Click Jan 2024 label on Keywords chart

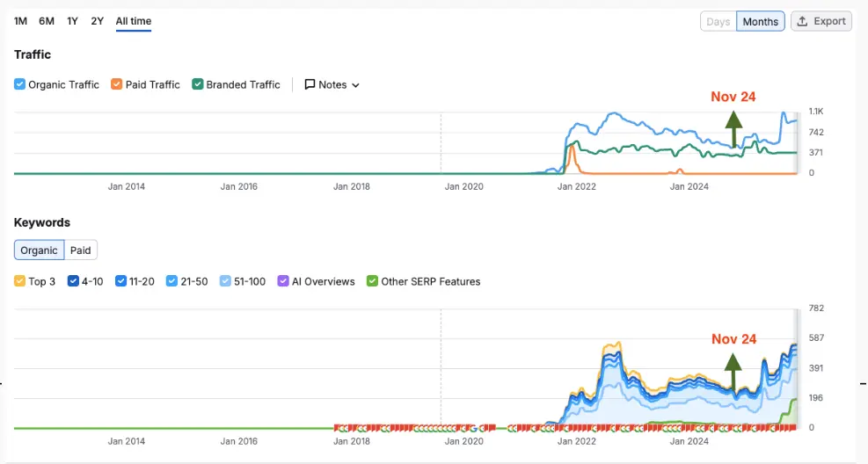pos(689,441)
